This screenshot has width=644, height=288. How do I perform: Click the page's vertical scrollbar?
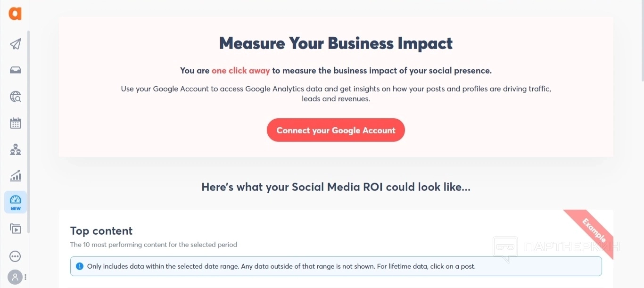[x=641, y=42]
